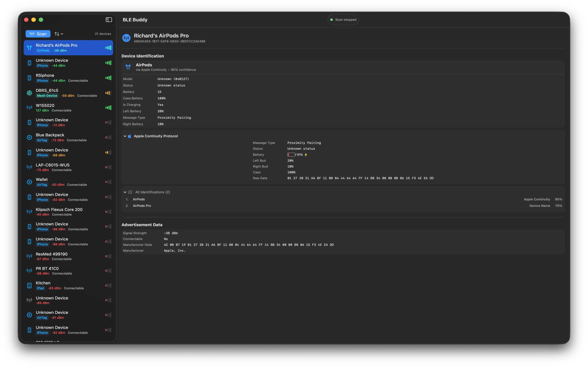Viewport: 588px width, 367px height.
Task: Click the iPad icon next to Kitchen
Action: 29,285
